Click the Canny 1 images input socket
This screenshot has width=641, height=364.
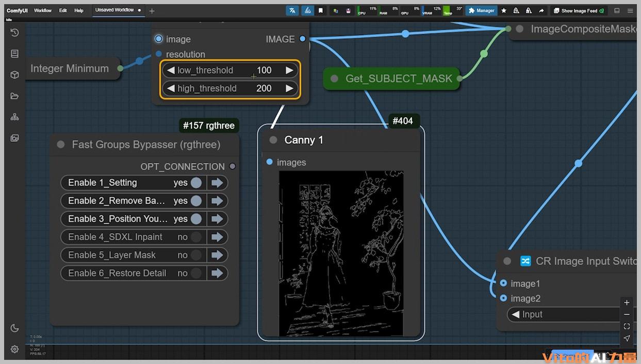coord(270,162)
